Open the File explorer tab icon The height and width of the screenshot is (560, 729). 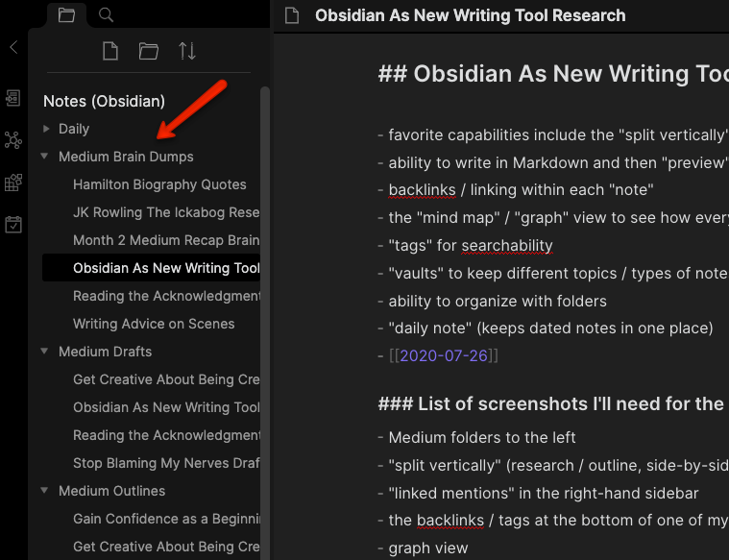pos(66,15)
